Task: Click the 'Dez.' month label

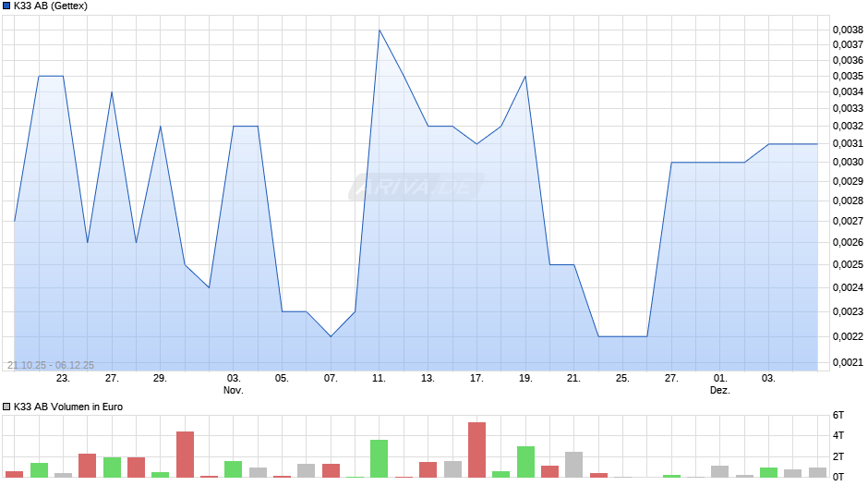Action: 719,390
